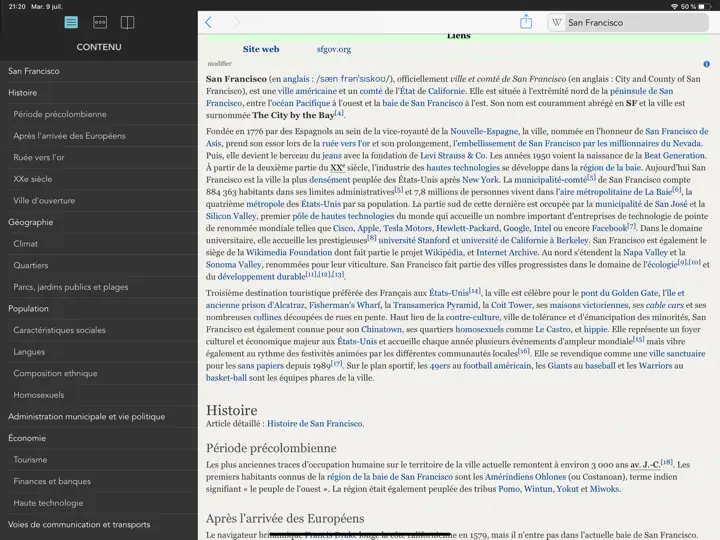This screenshot has height=540, width=720.
Task: Toggle the split-view book icon
Action: (127, 22)
